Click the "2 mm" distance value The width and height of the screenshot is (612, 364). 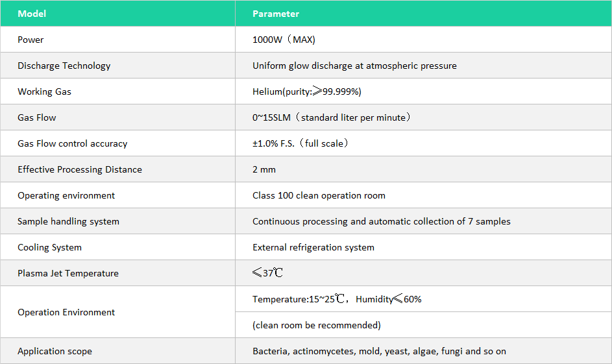point(264,169)
